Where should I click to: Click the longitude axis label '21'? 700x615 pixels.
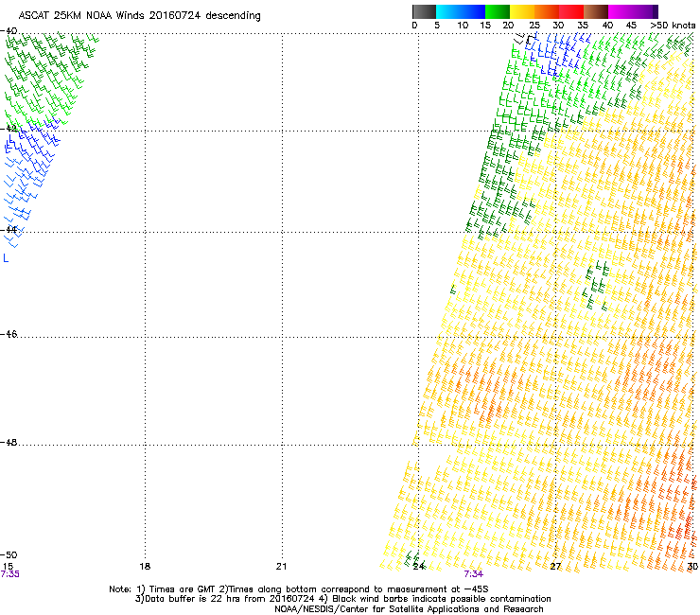tap(281, 567)
